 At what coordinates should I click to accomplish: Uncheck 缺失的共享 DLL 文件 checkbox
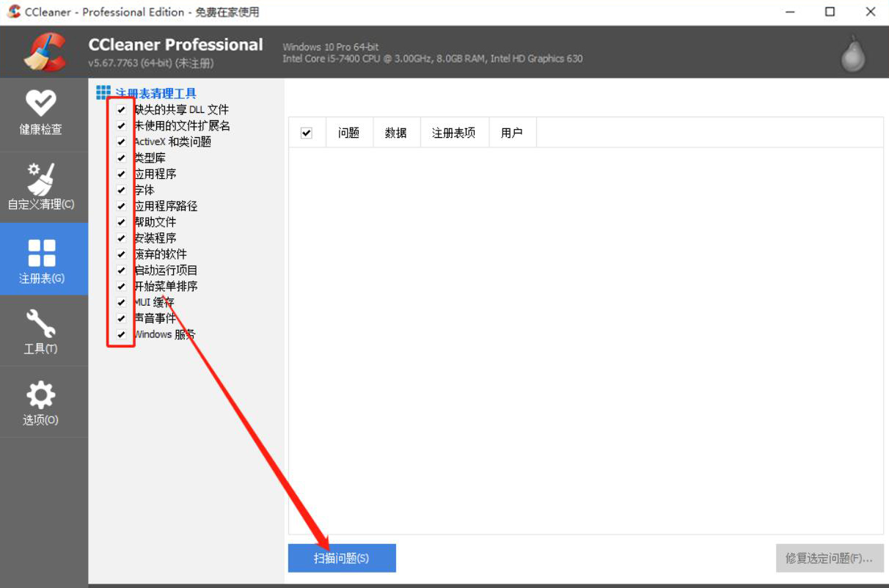[x=122, y=110]
